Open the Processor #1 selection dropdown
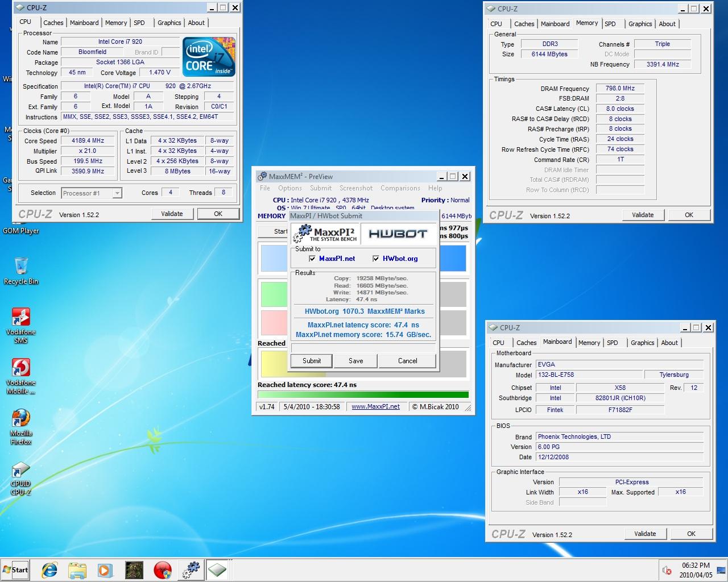This screenshot has width=728, height=582. pyautogui.click(x=117, y=193)
